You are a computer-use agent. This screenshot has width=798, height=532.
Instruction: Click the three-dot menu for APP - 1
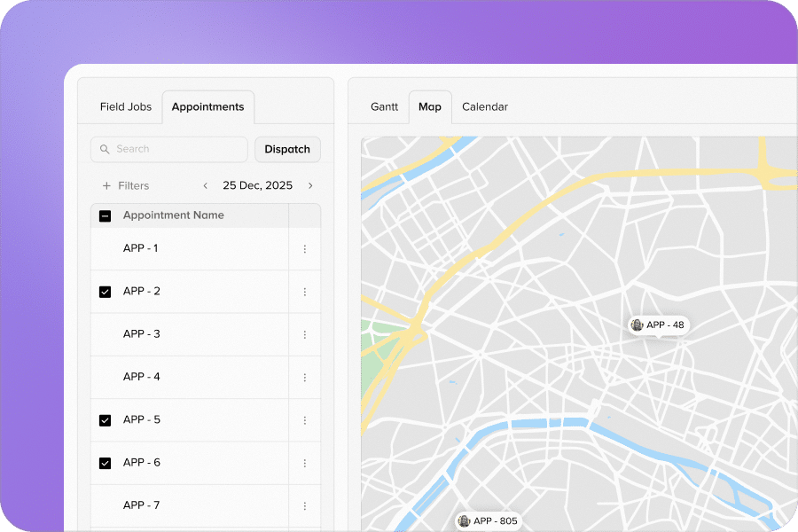point(305,249)
